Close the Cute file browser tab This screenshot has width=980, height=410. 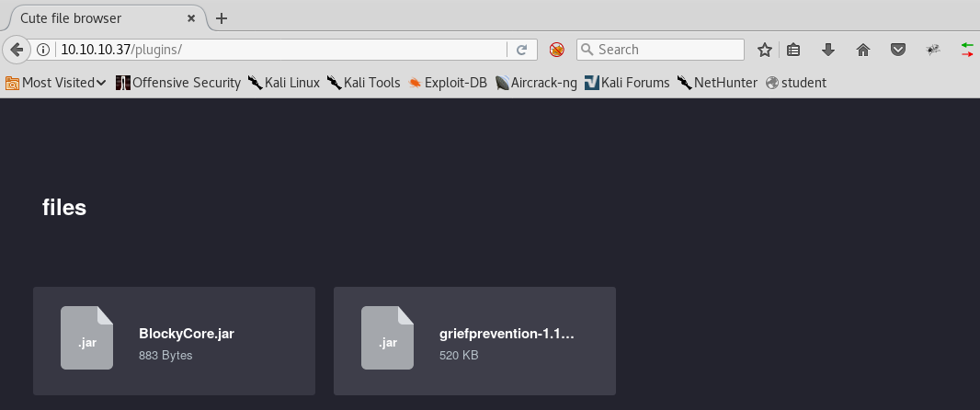[x=193, y=18]
